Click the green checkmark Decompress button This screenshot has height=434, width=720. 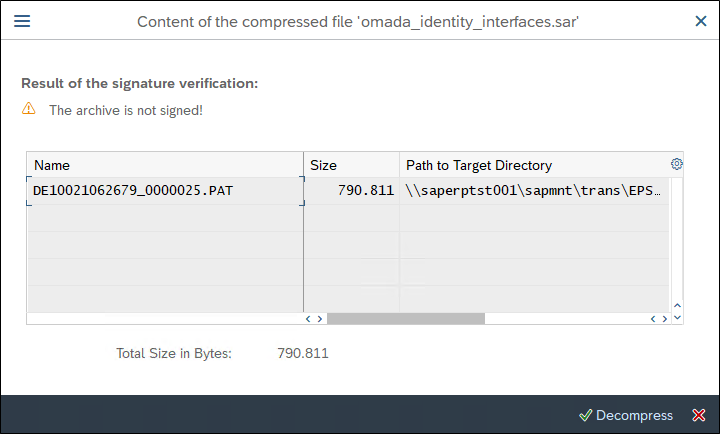click(x=626, y=415)
